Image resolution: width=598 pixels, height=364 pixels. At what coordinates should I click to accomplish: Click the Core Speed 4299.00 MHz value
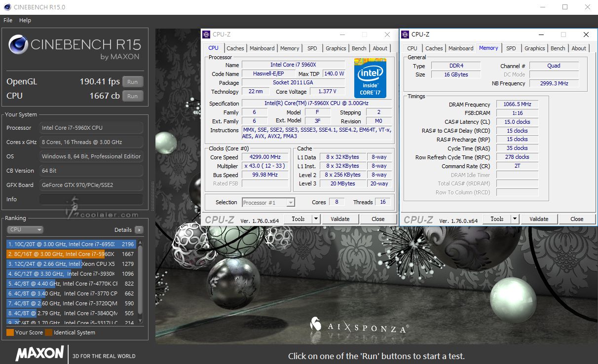tap(265, 157)
